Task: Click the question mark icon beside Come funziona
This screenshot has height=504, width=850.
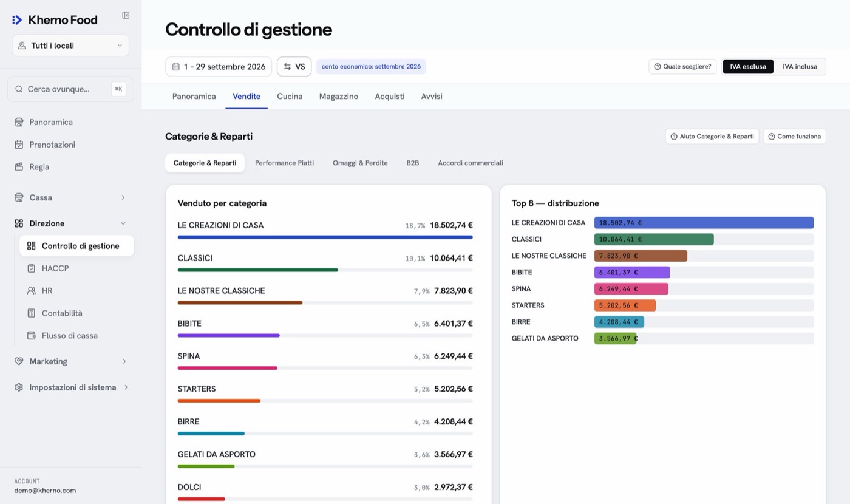Action: pos(772,137)
